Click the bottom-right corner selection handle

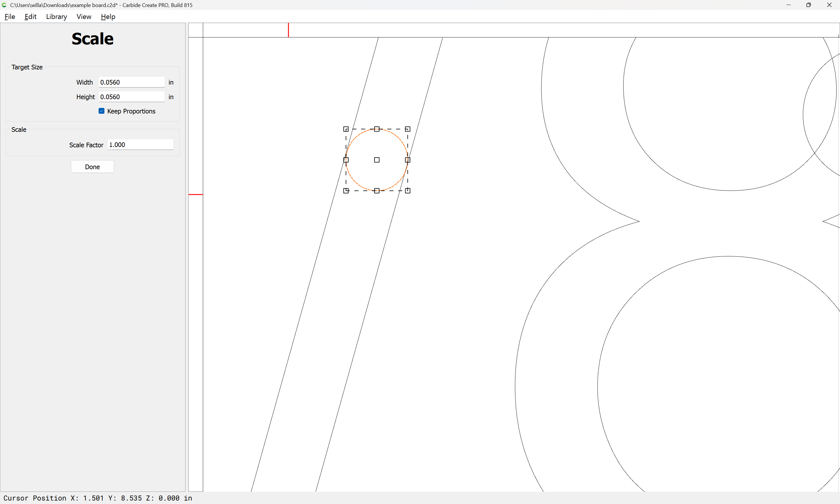pos(408,191)
